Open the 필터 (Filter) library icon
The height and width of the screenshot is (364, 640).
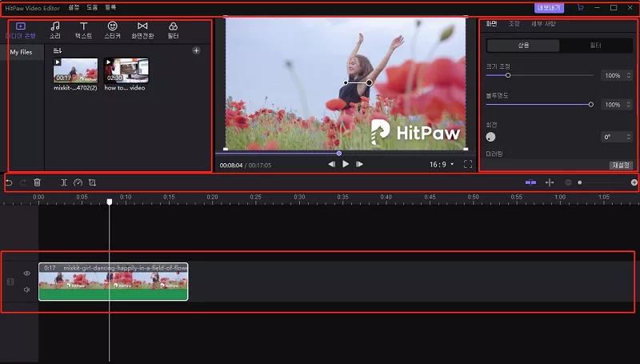[173, 30]
